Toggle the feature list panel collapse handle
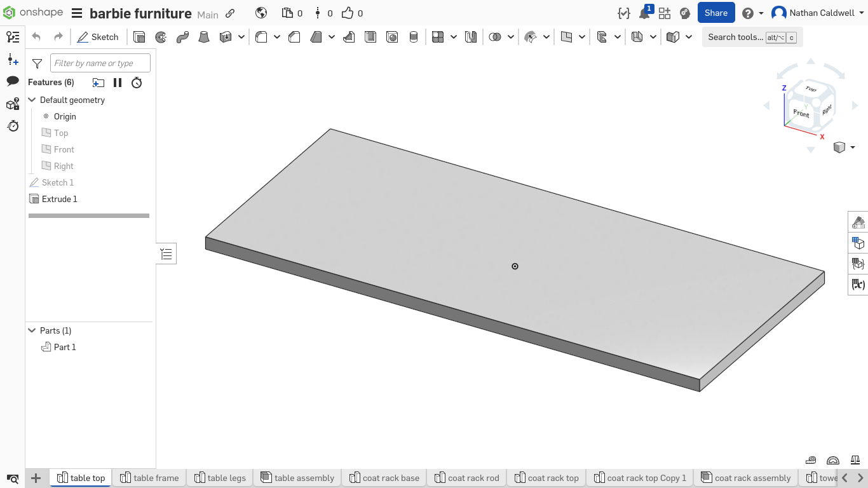Viewport: 868px width, 488px height. pyautogui.click(x=166, y=254)
